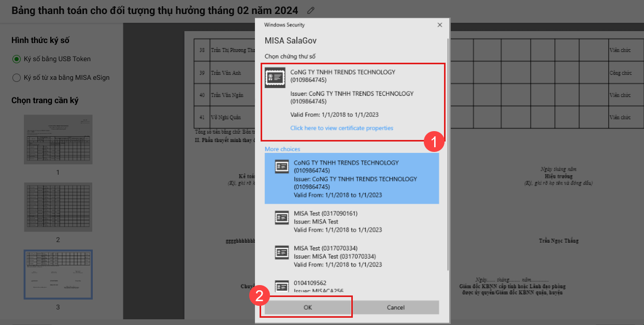
Task: Click icon of highlighted TRENDS TECHNOLOGY list entry
Action: (282, 166)
